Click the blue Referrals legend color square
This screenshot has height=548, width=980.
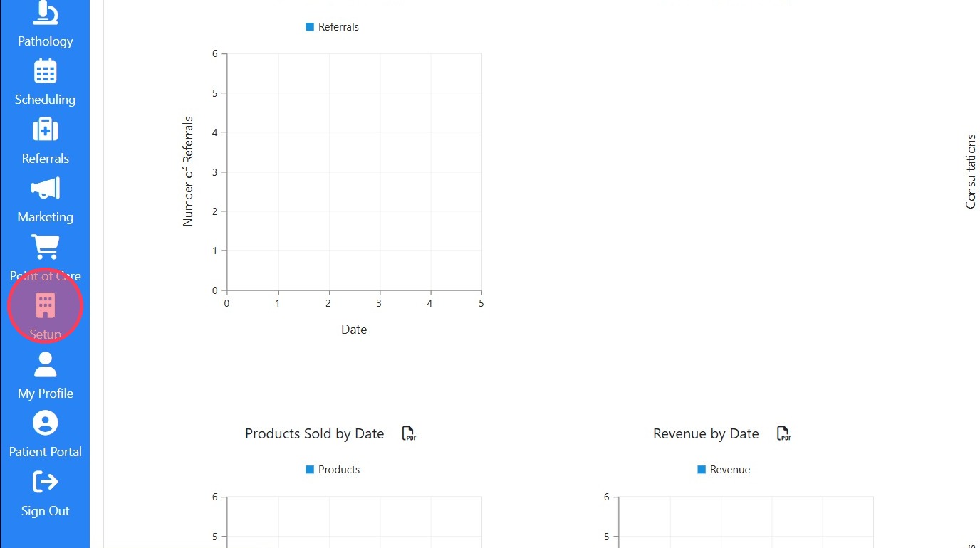click(310, 27)
